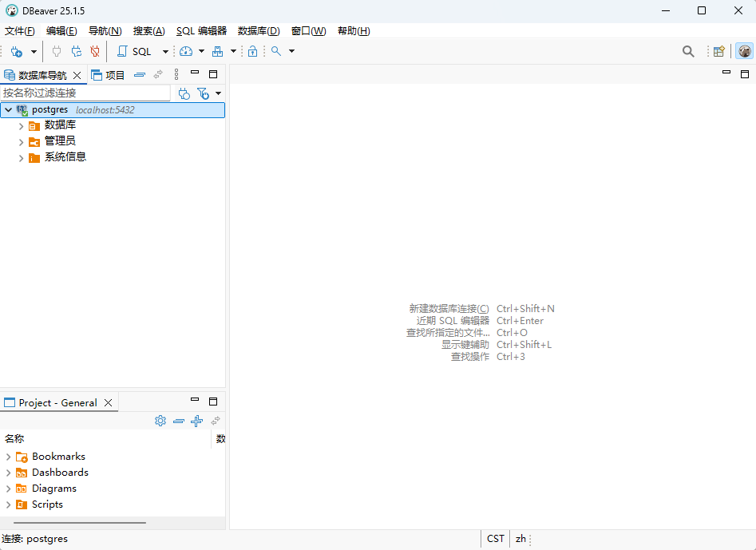
Task: Select the 管理员 folder item
Action: coord(60,141)
